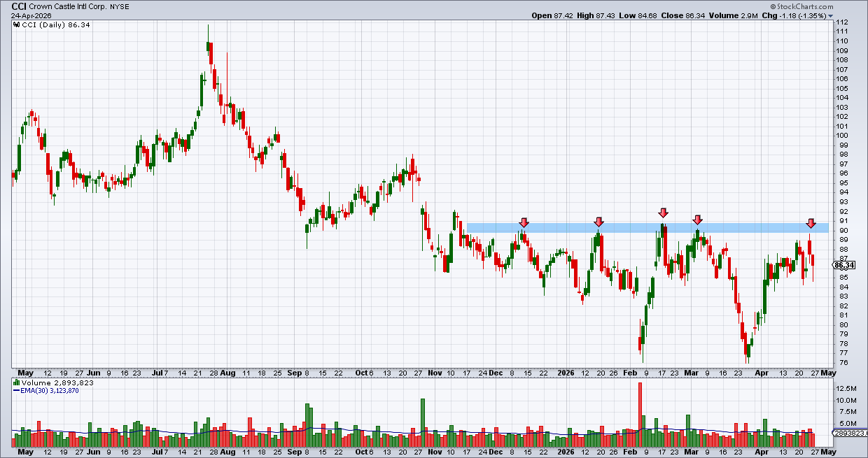Click the Open 87.42 value

(553, 15)
